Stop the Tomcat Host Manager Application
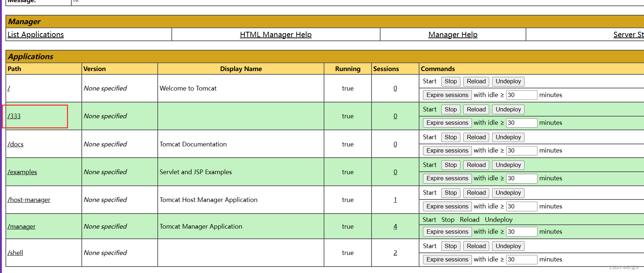 [x=451, y=193]
